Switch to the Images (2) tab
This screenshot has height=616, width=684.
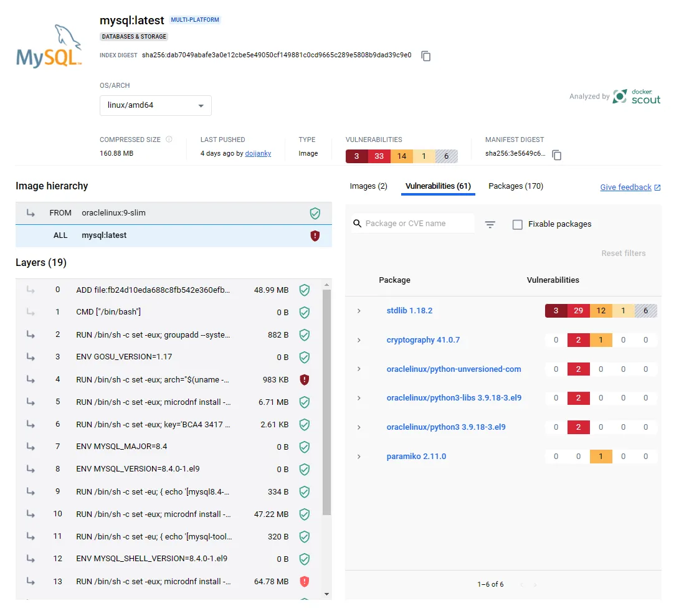pyautogui.click(x=369, y=186)
